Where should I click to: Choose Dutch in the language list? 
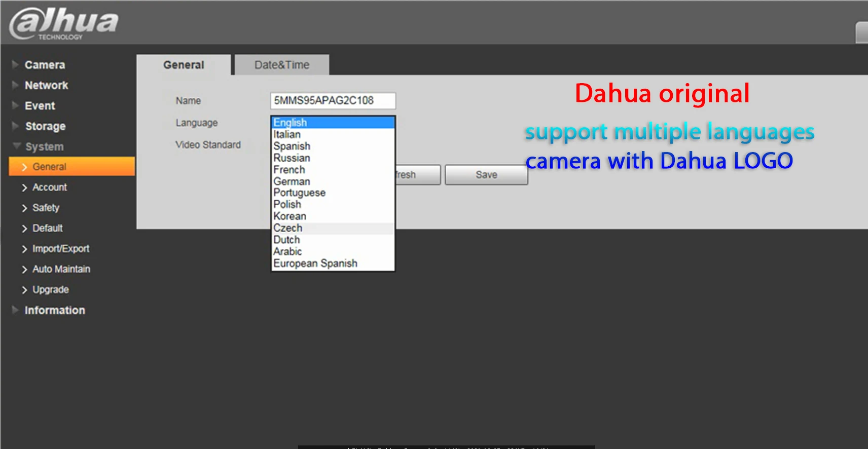[333, 240]
